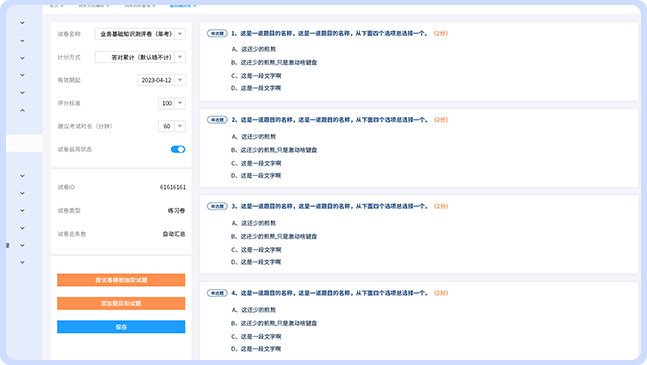The height and width of the screenshot is (365, 647).
Task: Select option B in question 2
Action: point(274,150)
